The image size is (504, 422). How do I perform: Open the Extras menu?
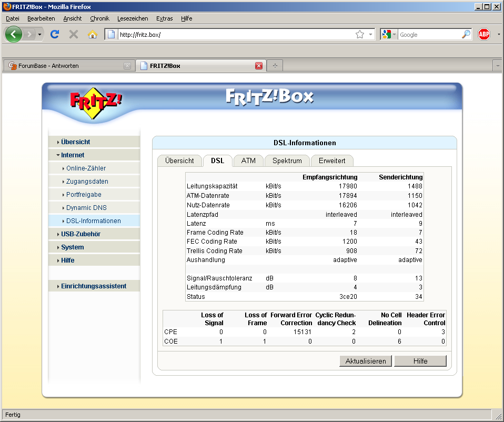pyautogui.click(x=165, y=18)
